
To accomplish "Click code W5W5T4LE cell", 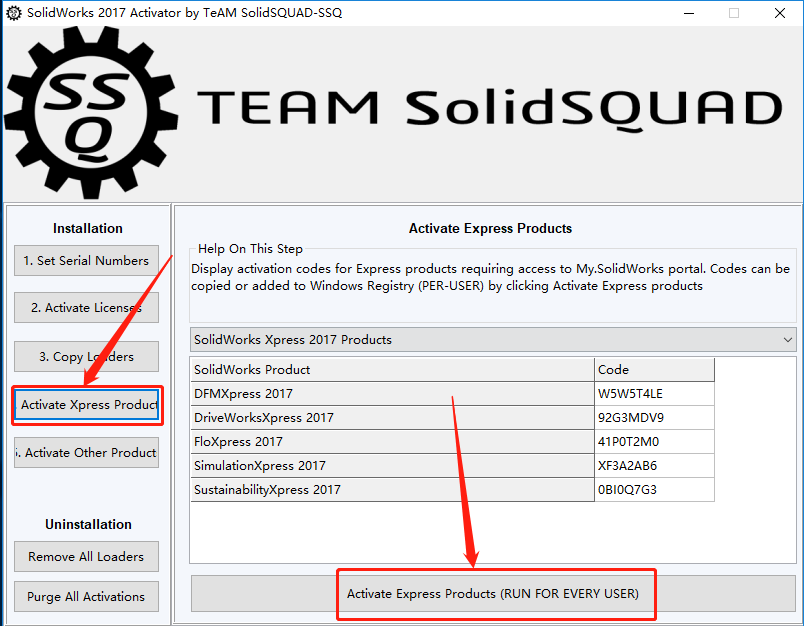I will (x=654, y=394).
